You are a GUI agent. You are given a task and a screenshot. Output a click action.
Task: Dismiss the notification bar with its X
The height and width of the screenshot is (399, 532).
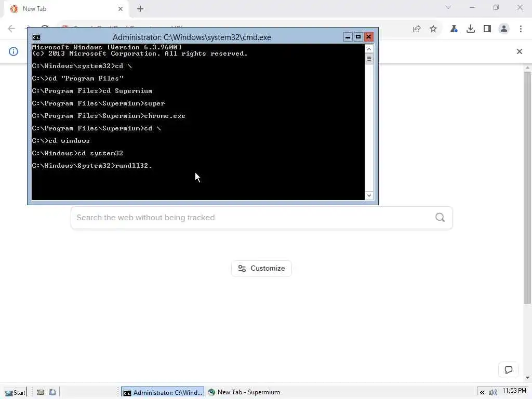click(520, 51)
